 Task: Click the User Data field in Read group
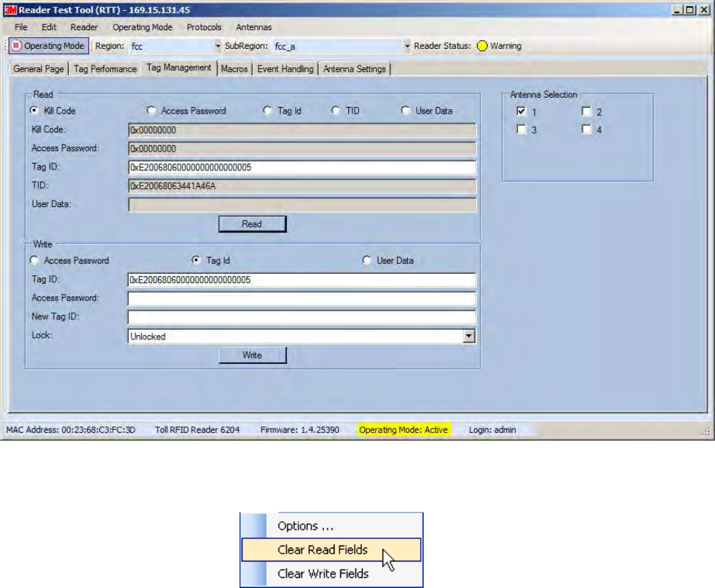point(302,205)
